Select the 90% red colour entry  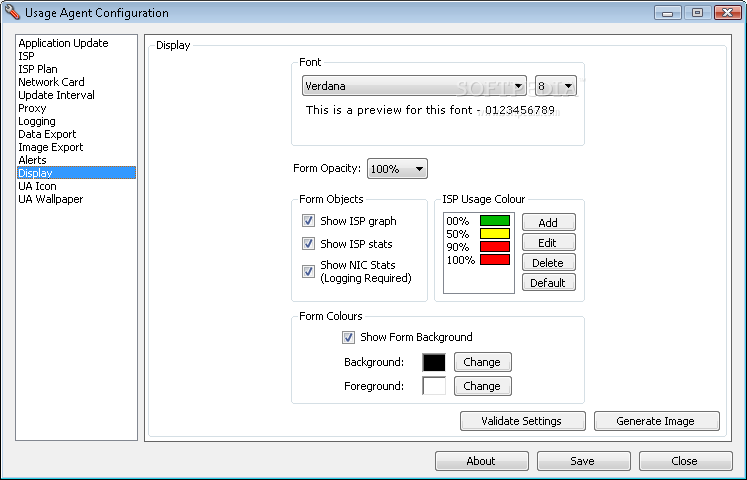tap(478, 247)
